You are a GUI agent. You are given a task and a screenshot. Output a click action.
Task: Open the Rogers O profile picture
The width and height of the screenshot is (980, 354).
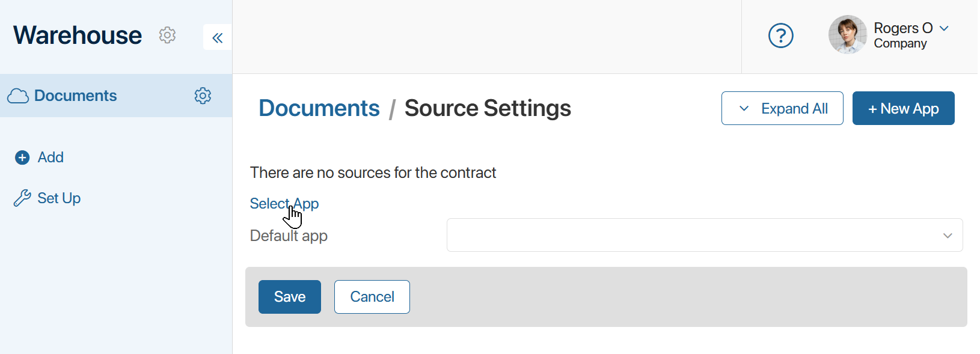(x=847, y=35)
